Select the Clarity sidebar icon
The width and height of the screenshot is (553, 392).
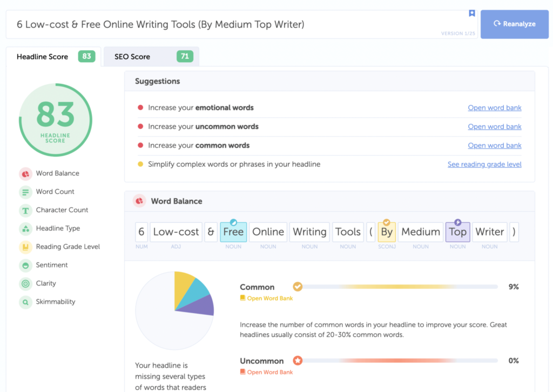25,283
